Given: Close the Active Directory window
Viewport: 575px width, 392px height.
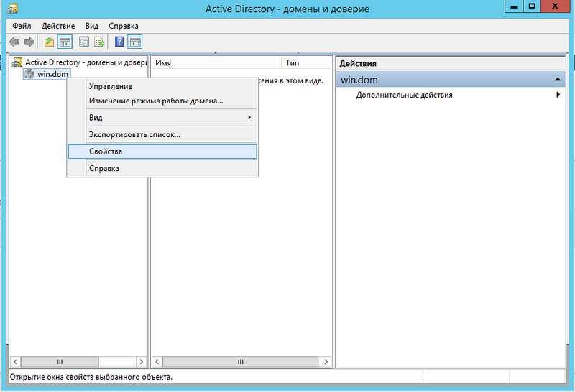Looking at the screenshot, I should 555,6.
